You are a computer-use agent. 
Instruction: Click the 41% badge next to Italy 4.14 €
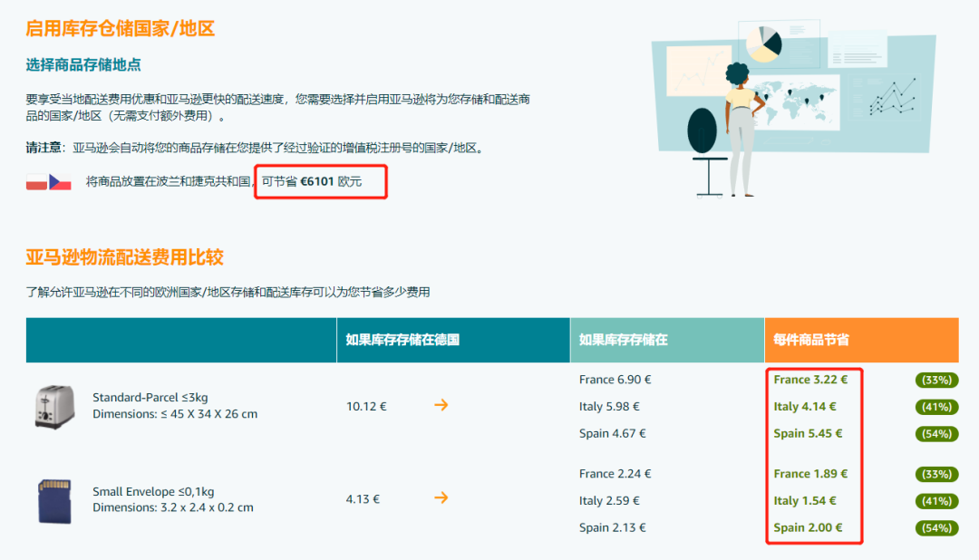click(936, 407)
